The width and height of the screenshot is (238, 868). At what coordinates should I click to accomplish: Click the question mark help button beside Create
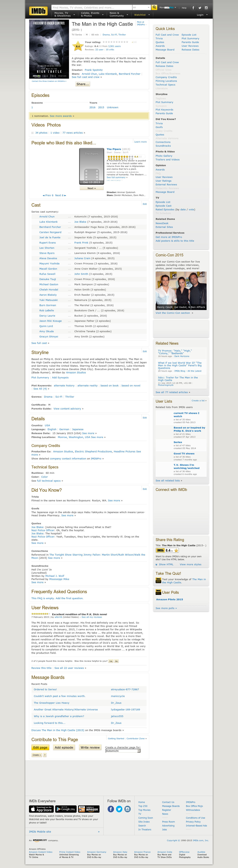point(45,755)
